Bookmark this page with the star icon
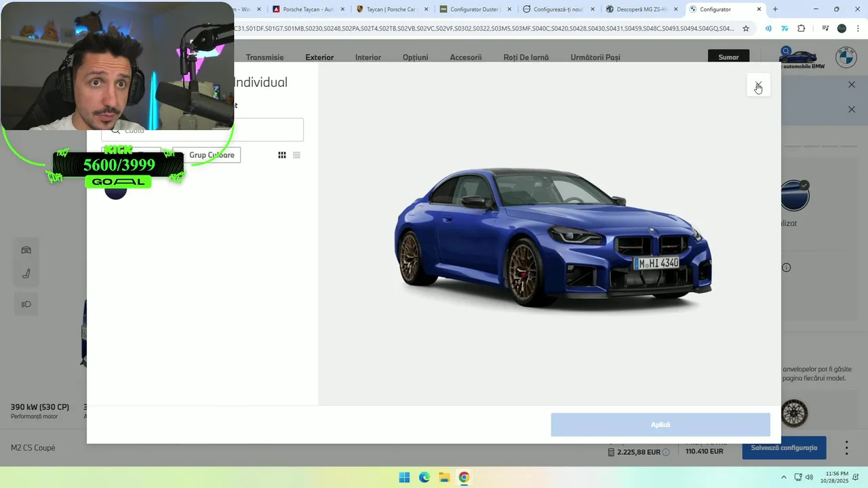 pos(746,28)
